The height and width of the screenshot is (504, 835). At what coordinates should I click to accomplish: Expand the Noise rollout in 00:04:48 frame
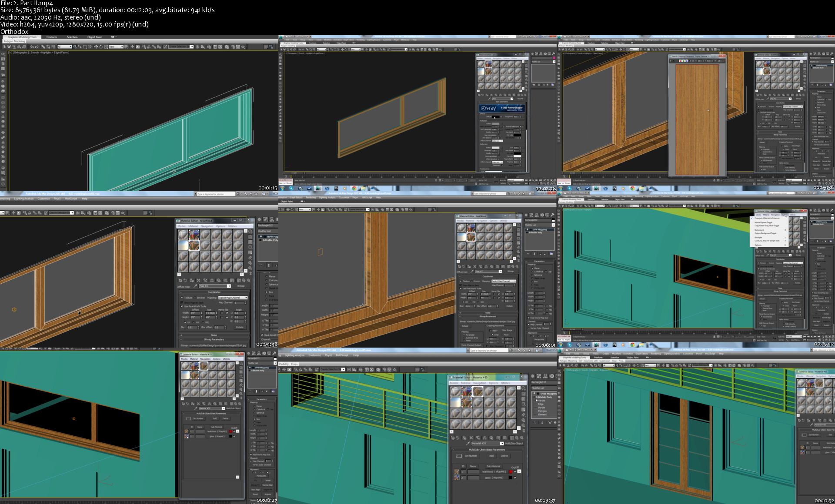click(214, 335)
